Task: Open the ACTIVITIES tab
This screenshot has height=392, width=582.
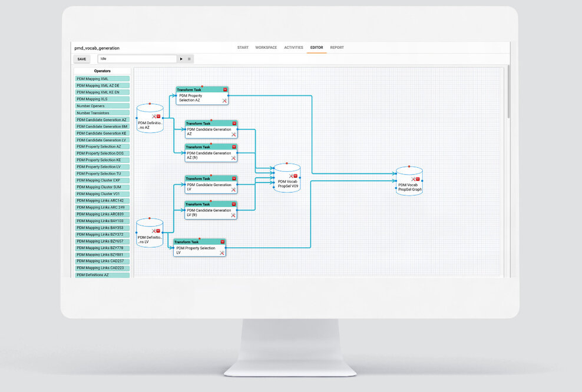Action: [x=293, y=48]
